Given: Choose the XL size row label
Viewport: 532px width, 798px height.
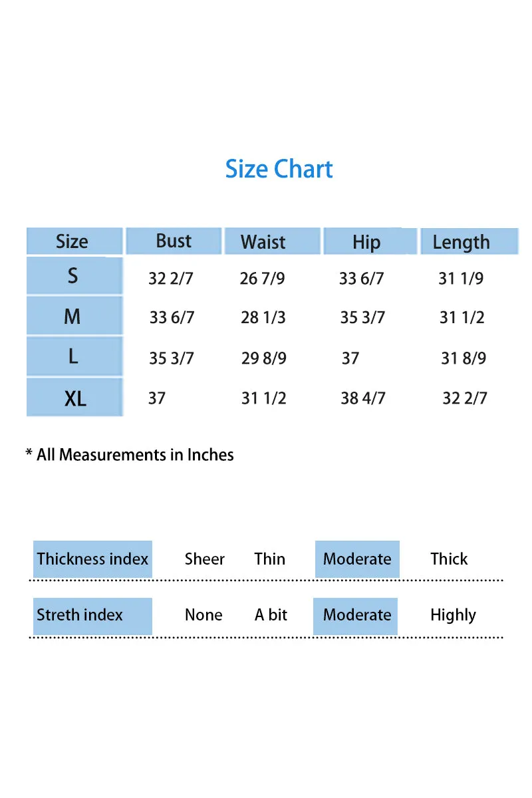Looking at the screenshot, I should pos(74,398).
